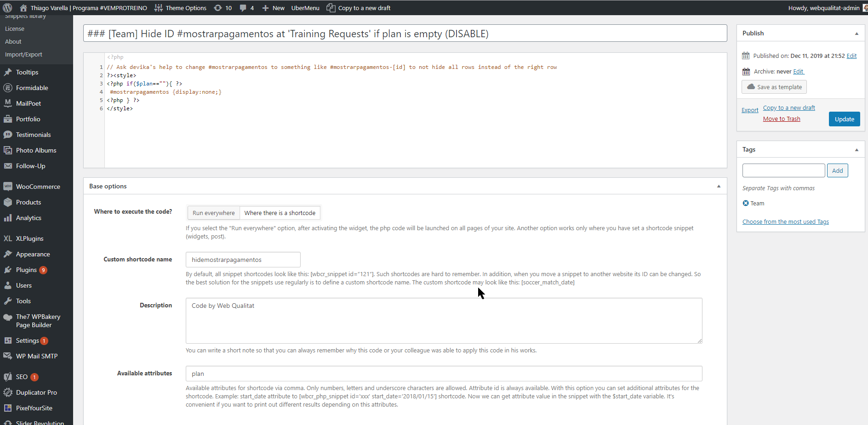Focus the Custom shortcode name field
The height and width of the screenshot is (425, 868).
pyautogui.click(x=243, y=260)
